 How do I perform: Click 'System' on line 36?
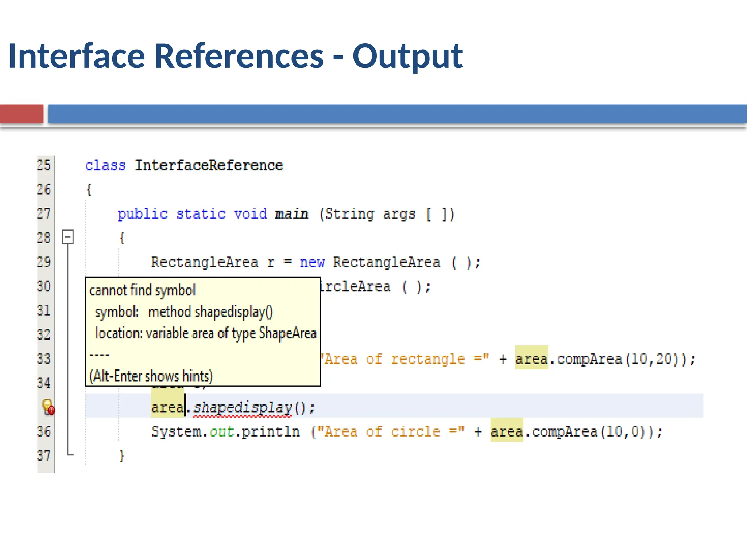(x=176, y=432)
